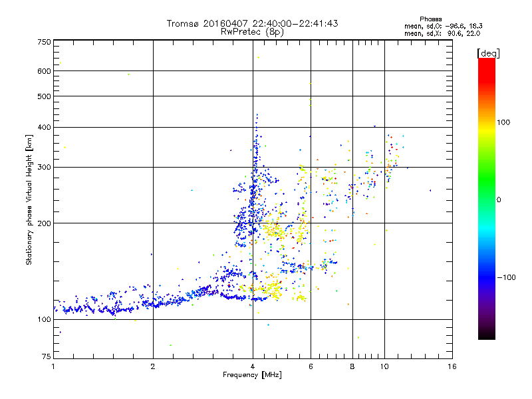
Task: Click the x-axis tick label "16"
Action: [x=452, y=367]
